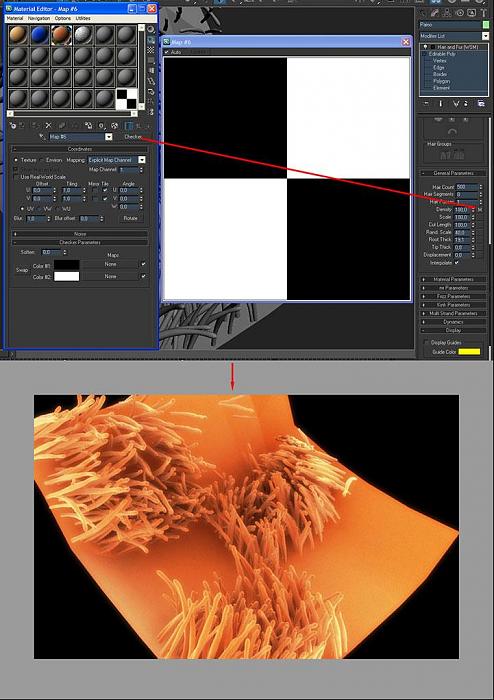Image resolution: width=494 pixels, height=700 pixels.
Task: Click Color #2 None map button
Action: 111,276
